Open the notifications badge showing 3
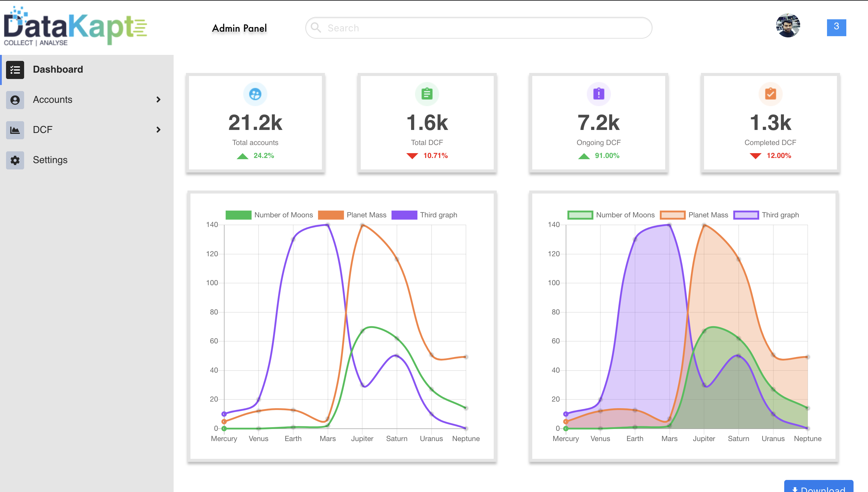The image size is (868, 492). tap(836, 27)
